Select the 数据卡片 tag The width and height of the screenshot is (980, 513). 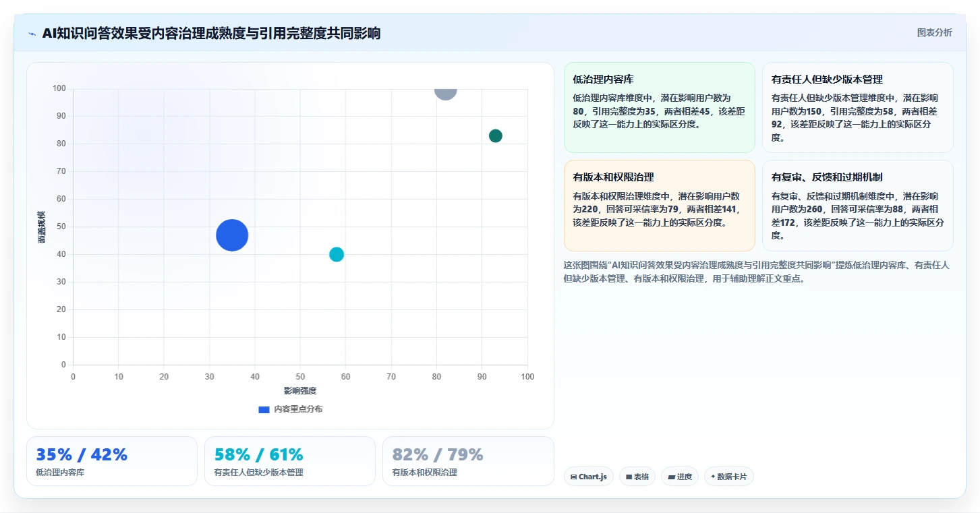(728, 477)
